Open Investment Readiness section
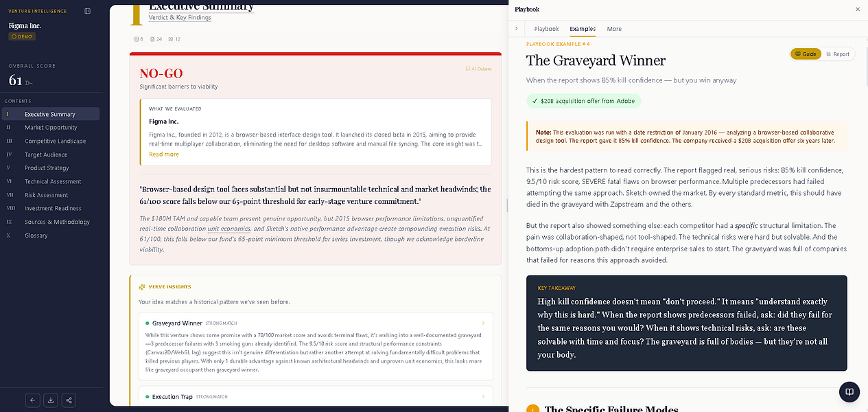 (51, 208)
